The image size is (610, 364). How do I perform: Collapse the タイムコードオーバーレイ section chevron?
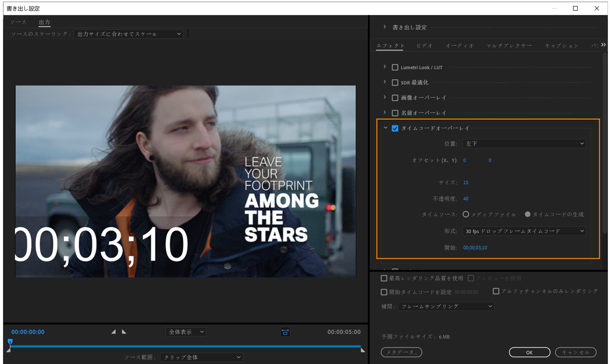click(x=385, y=128)
